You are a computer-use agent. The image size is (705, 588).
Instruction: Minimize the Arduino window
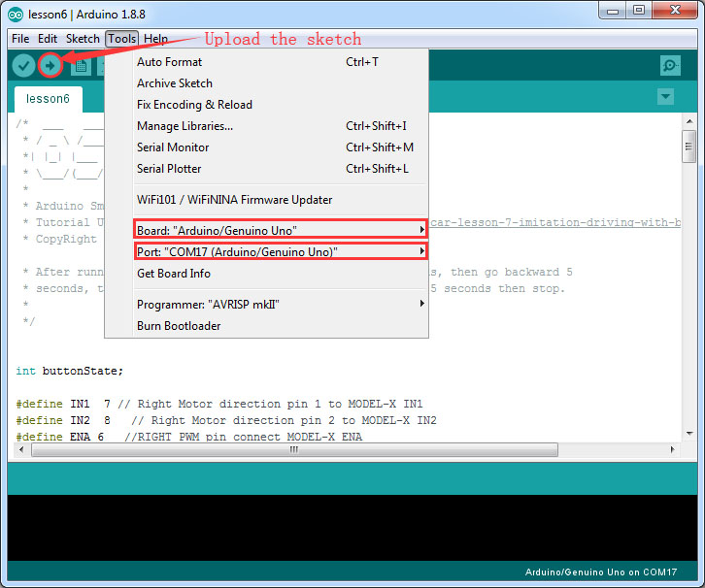tap(613, 11)
